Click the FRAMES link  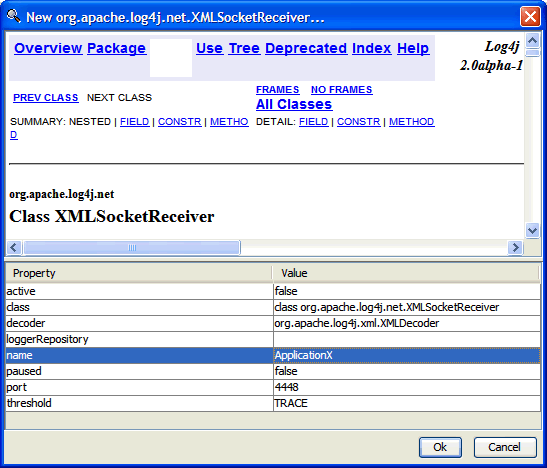tap(278, 90)
